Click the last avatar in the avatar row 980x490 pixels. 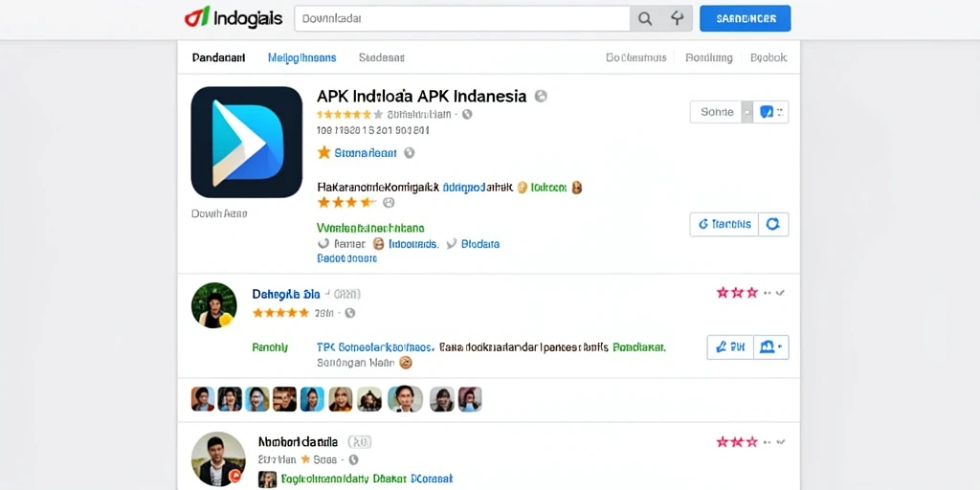coord(470,399)
